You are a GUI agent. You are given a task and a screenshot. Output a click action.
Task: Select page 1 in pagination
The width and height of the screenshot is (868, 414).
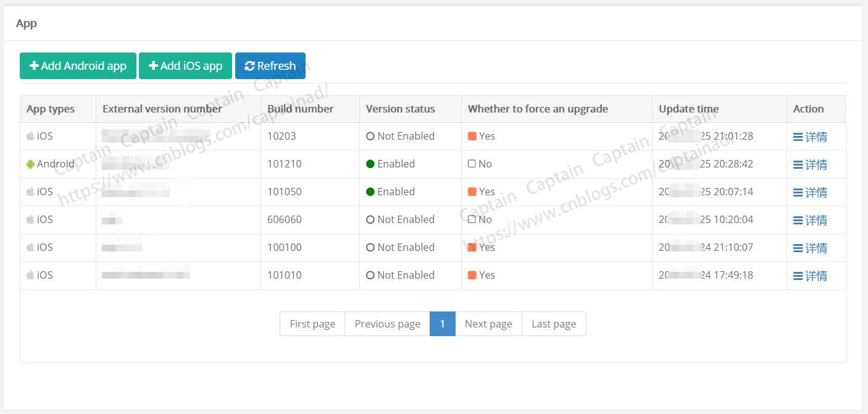pyautogui.click(x=443, y=324)
